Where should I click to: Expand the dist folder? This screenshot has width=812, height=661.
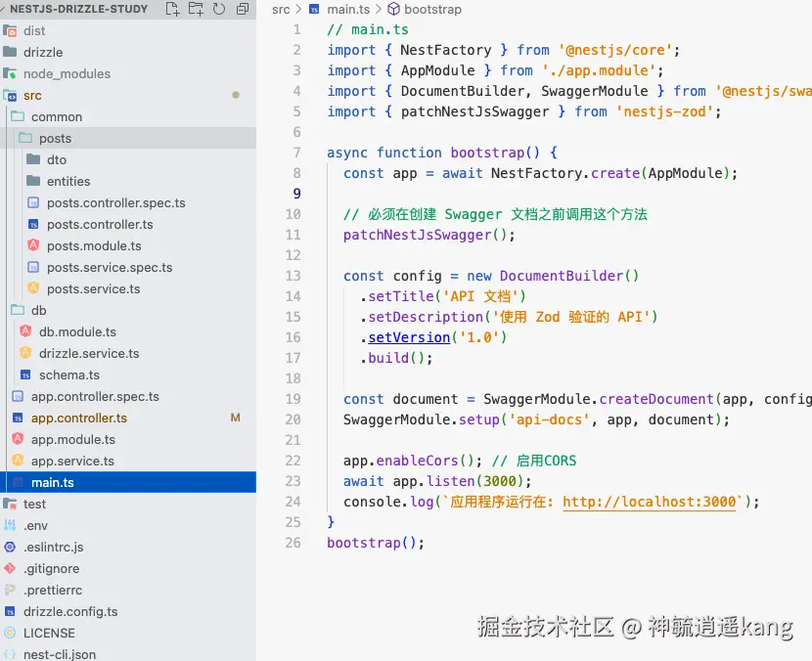click(x=128, y=30)
